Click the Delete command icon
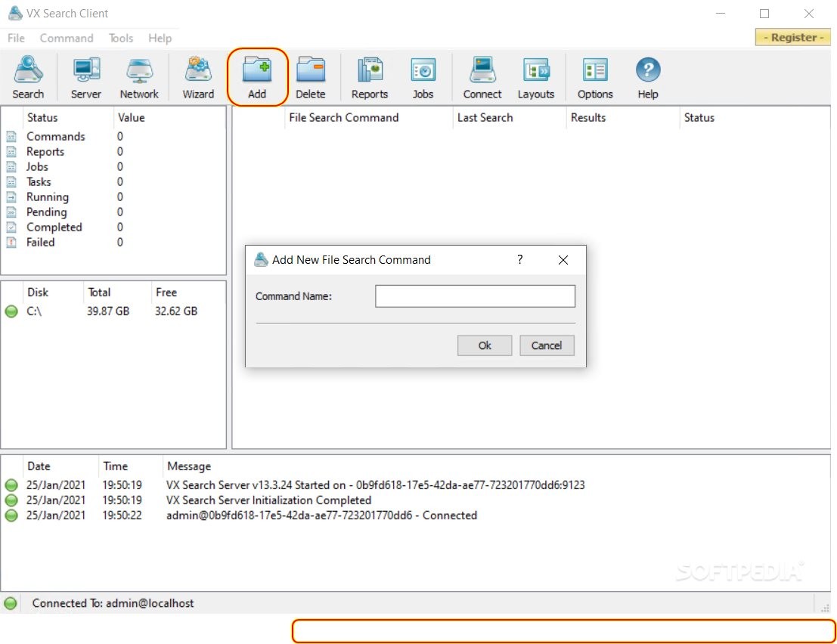Screen dimensions: 837x644 [311, 77]
